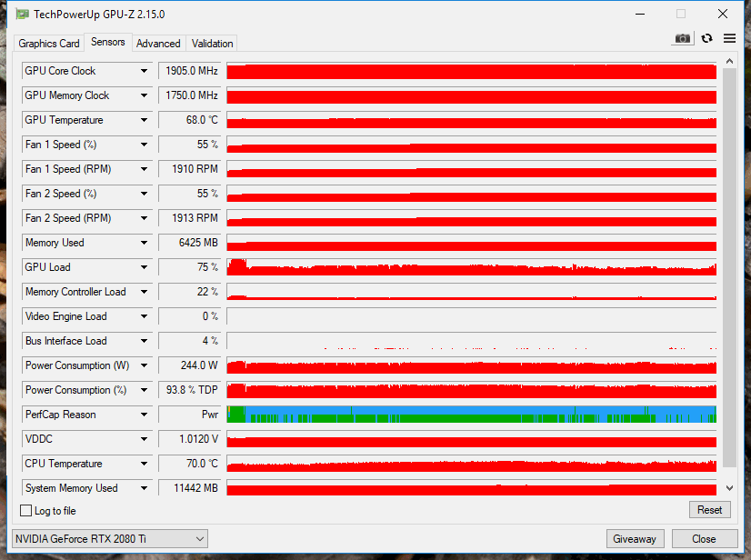Open the Fan 2 Speed (RPM) dropdown
This screenshot has height=560, width=751.
tap(144, 218)
